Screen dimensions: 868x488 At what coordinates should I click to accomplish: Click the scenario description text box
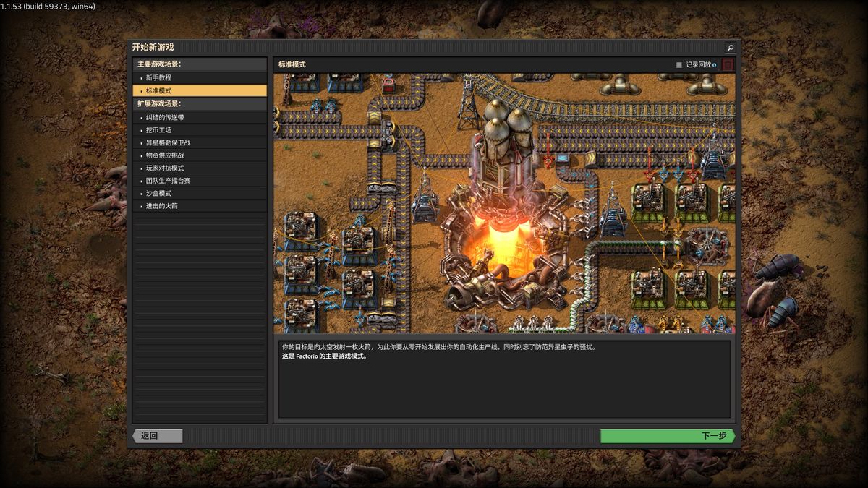pos(504,379)
